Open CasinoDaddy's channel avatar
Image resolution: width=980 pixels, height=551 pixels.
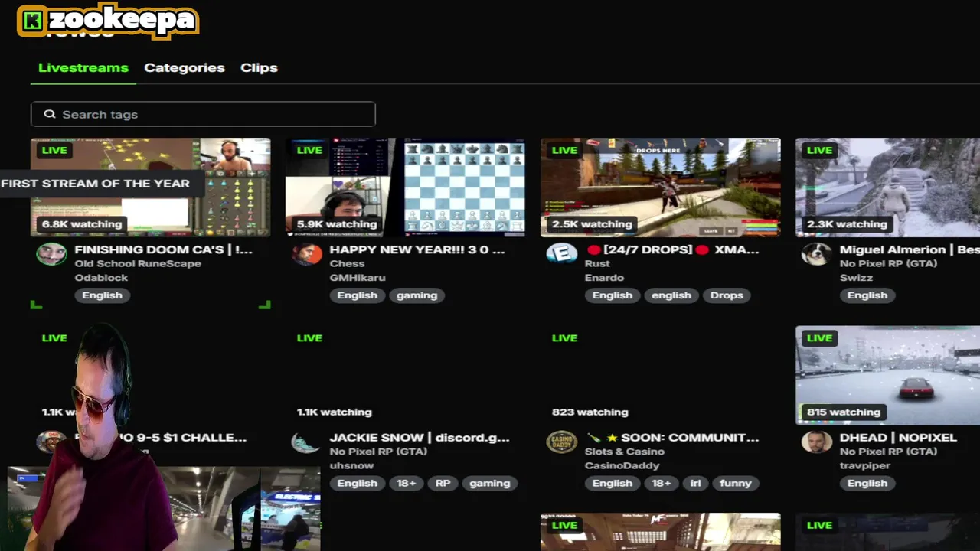pos(561,442)
